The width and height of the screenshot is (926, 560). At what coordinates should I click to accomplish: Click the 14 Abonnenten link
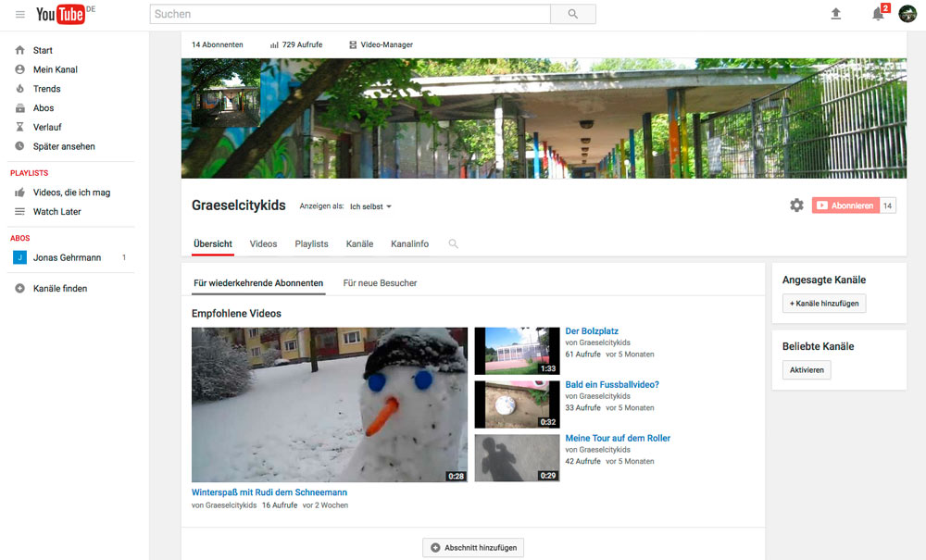pos(218,44)
